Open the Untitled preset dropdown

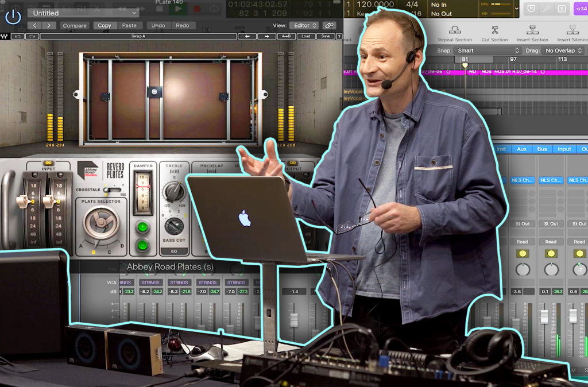[83, 13]
